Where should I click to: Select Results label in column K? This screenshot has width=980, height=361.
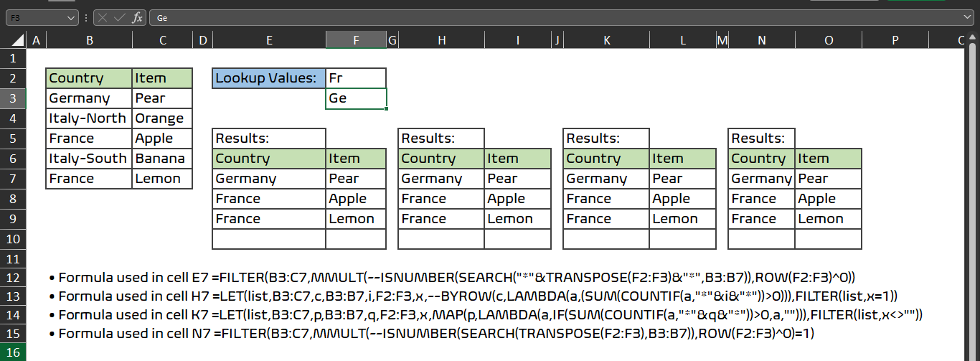pyautogui.click(x=606, y=139)
